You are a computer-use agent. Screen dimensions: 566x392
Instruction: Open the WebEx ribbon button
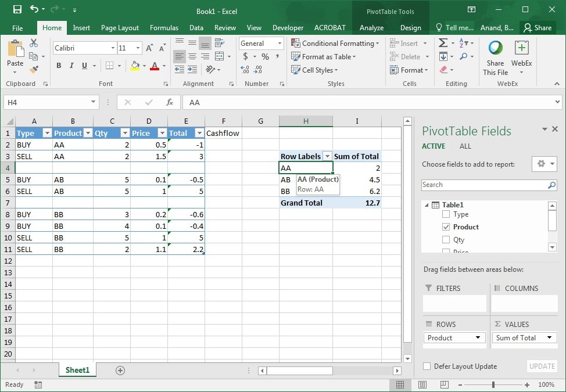click(x=521, y=55)
